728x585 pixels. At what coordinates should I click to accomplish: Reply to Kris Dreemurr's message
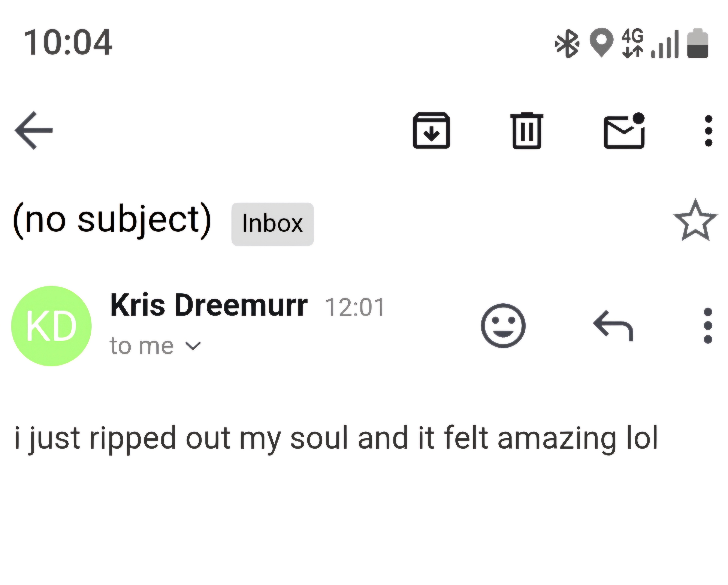point(613,325)
